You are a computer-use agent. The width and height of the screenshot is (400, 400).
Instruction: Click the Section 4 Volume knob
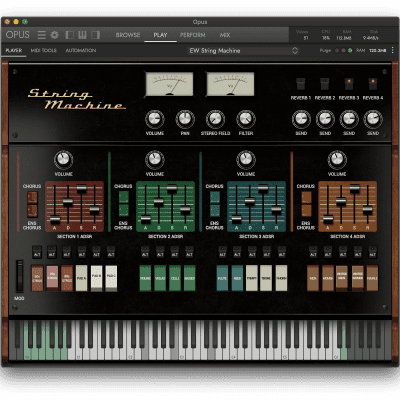point(337,160)
